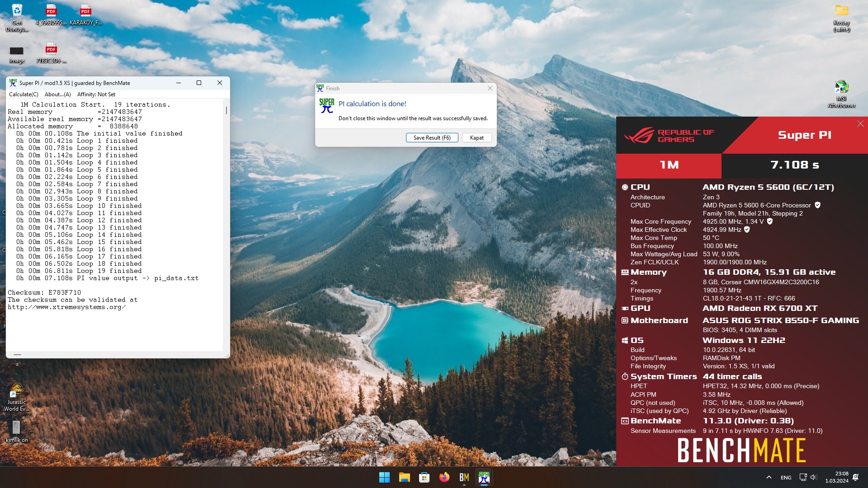
Task: Click the Kapat button in Finish dialog
Action: (x=476, y=138)
